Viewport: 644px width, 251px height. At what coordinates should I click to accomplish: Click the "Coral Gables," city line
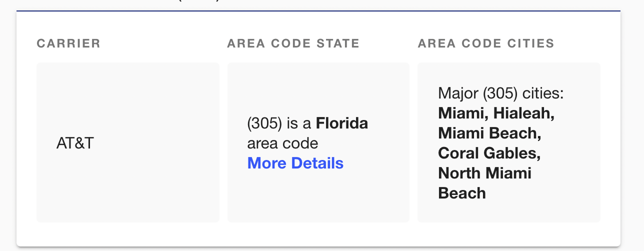click(489, 153)
